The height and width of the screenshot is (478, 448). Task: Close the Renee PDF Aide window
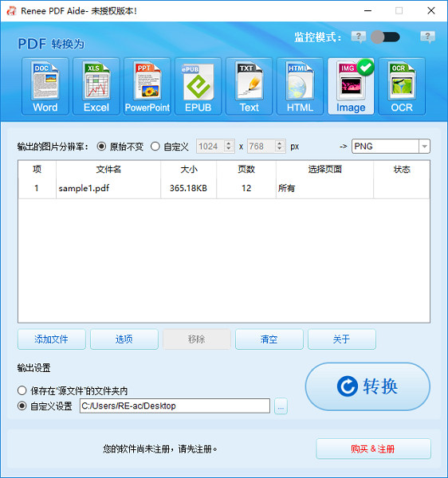(431, 10)
